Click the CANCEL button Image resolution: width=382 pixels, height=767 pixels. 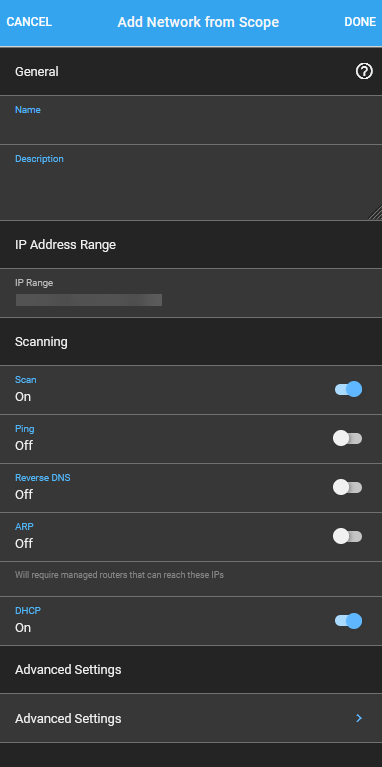click(x=29, y=22)
